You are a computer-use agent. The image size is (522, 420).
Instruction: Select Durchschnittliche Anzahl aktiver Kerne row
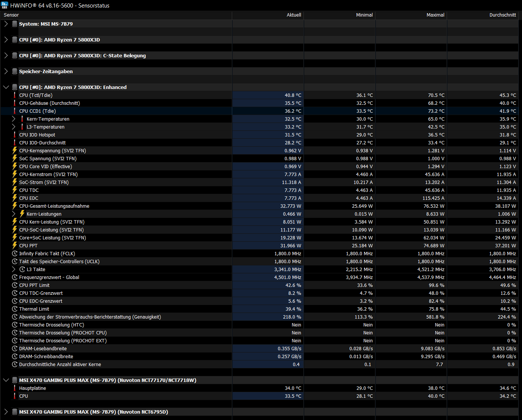click(259, 364)
